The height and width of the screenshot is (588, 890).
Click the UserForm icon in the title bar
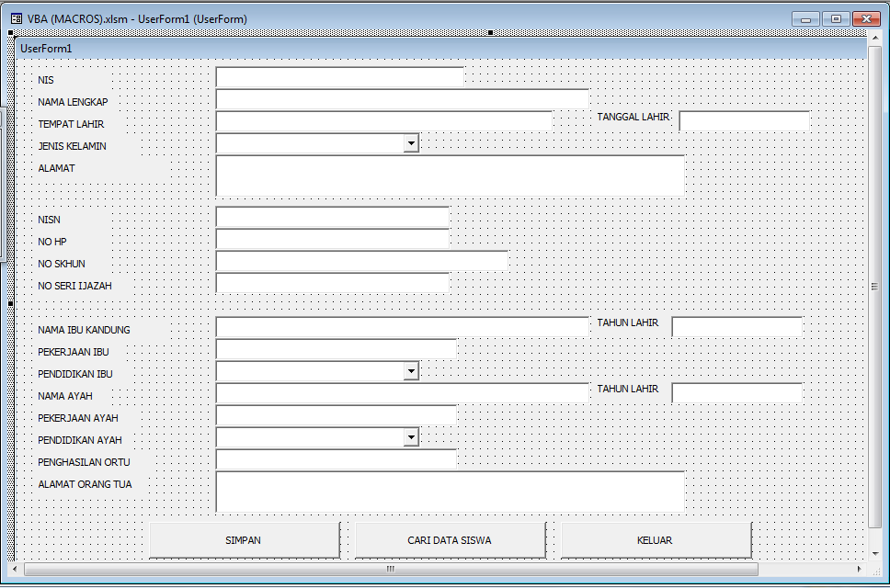[x=16, y=17]
